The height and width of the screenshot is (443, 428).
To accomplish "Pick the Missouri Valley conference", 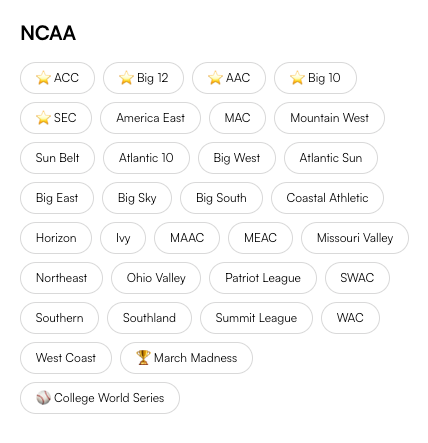I will click(355, 238).
